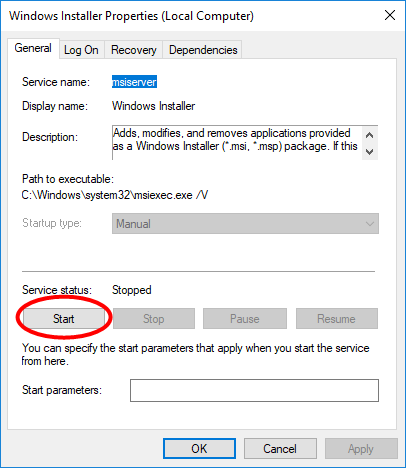Click the disabled Apply button

coord(361,449)
